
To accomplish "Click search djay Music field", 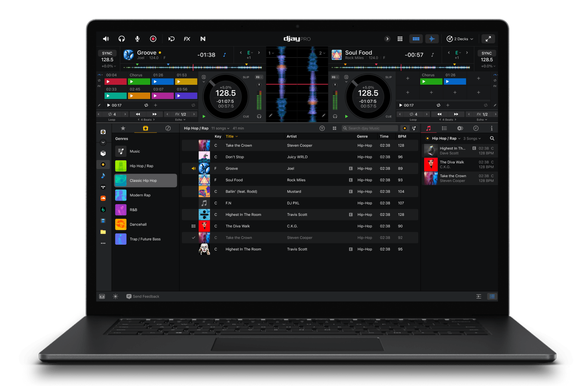I will coord(370,128).
